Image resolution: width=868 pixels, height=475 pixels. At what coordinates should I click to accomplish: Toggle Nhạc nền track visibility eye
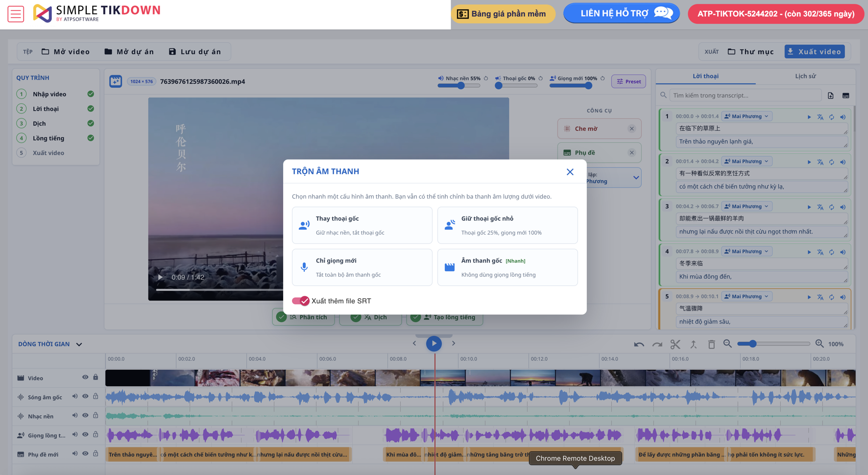click(85, 415)
